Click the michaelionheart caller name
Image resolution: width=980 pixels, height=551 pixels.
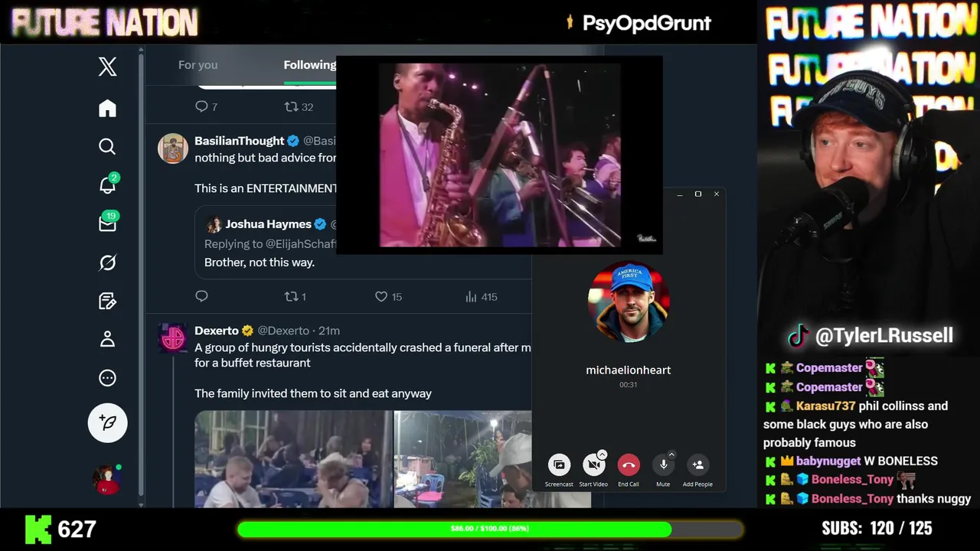pos(629,370)
